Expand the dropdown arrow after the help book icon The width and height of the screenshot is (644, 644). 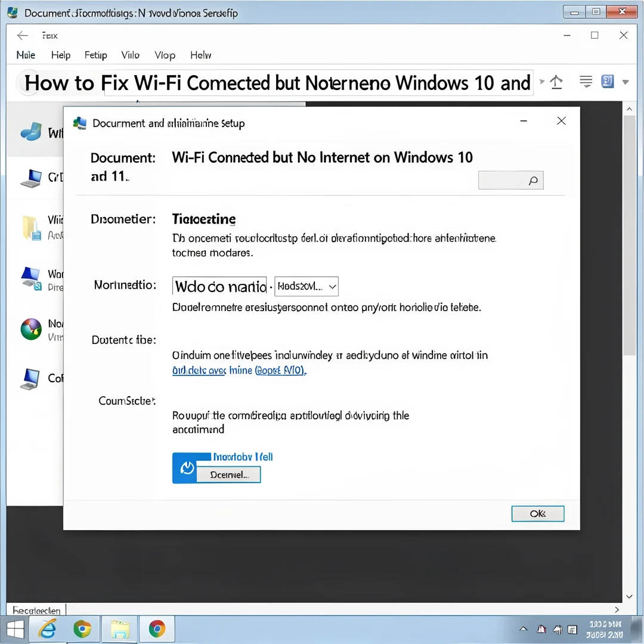click(626, 82)
